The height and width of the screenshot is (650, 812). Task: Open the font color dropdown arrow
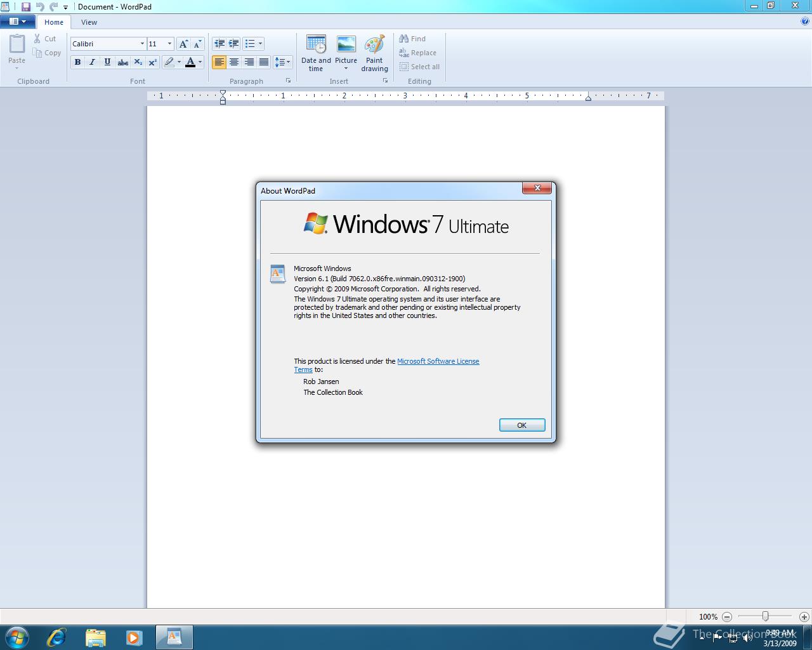(200, 62)
